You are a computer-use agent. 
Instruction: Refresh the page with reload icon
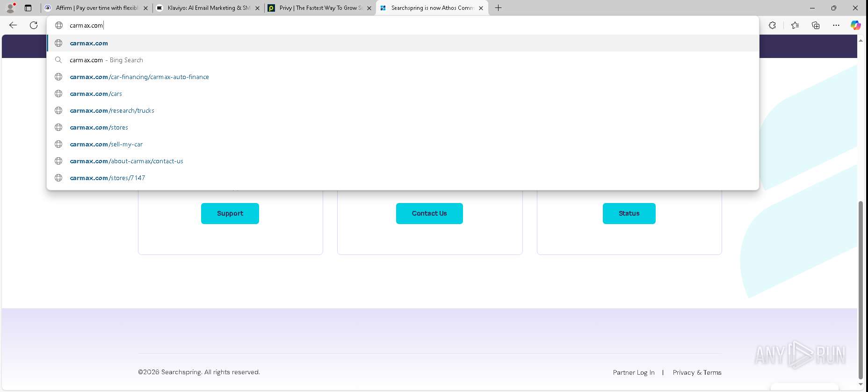click(x=34, y=25)
